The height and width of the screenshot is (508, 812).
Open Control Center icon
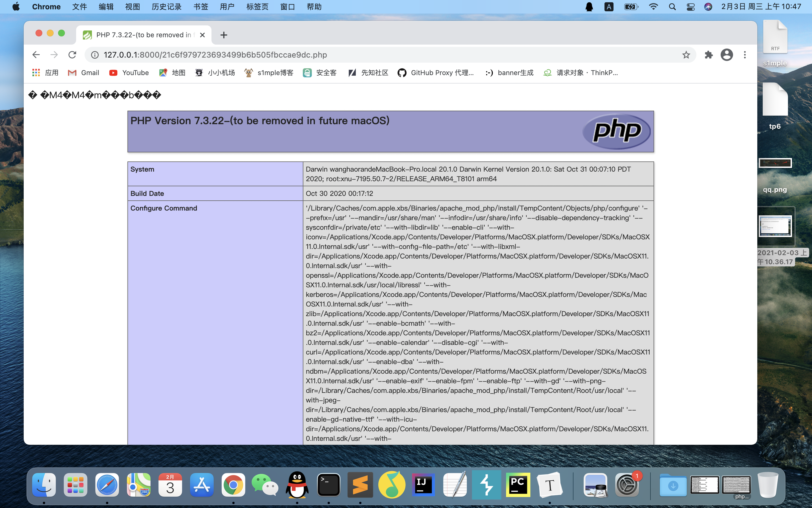click(690, 7)
